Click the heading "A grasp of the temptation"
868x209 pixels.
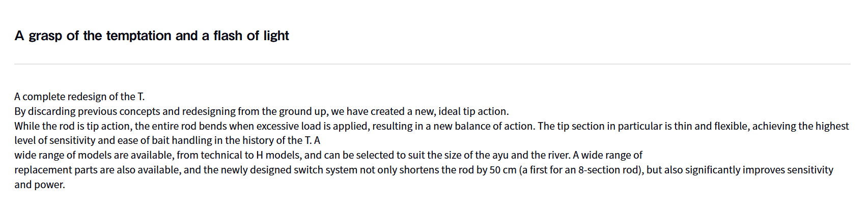(152, 36)
